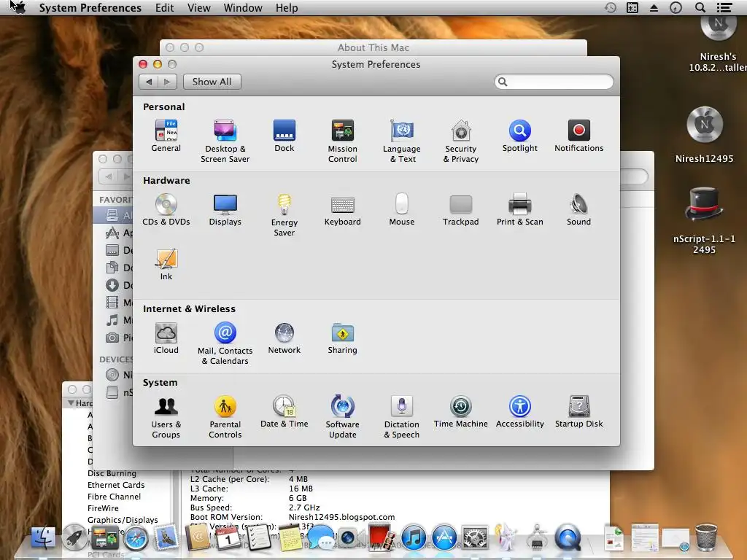This screenshot has height=560, width=747.
Task: Open Time Machine preferences
Action: (x=461, y=411)
